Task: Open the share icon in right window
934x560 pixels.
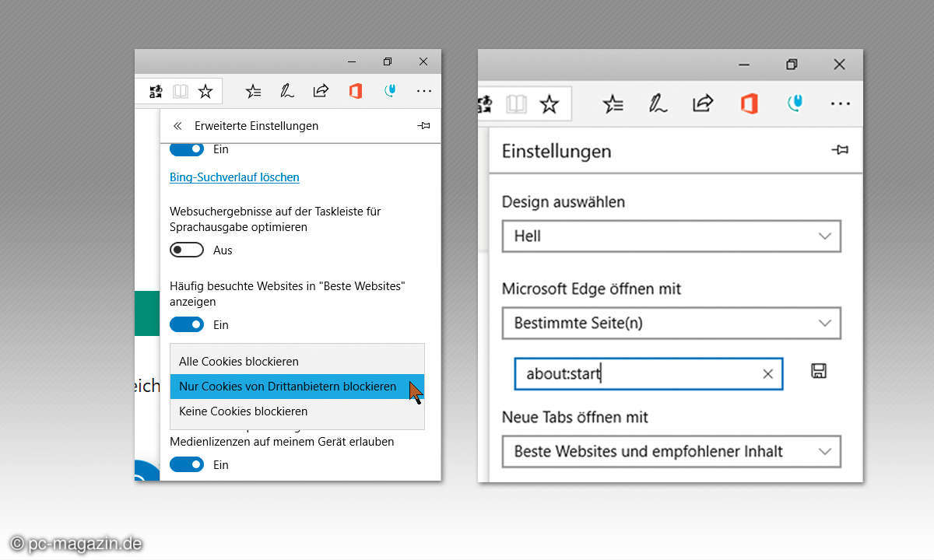Action: tap(703, 103)
